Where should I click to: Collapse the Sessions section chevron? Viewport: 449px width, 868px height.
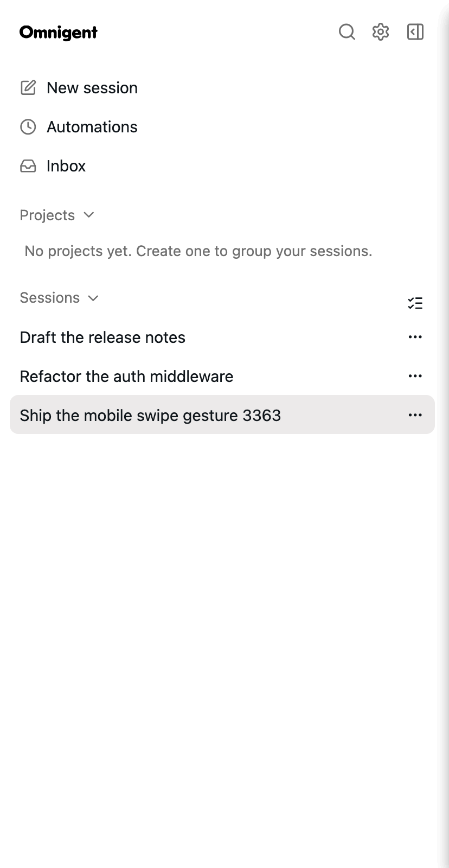[93, 298]
